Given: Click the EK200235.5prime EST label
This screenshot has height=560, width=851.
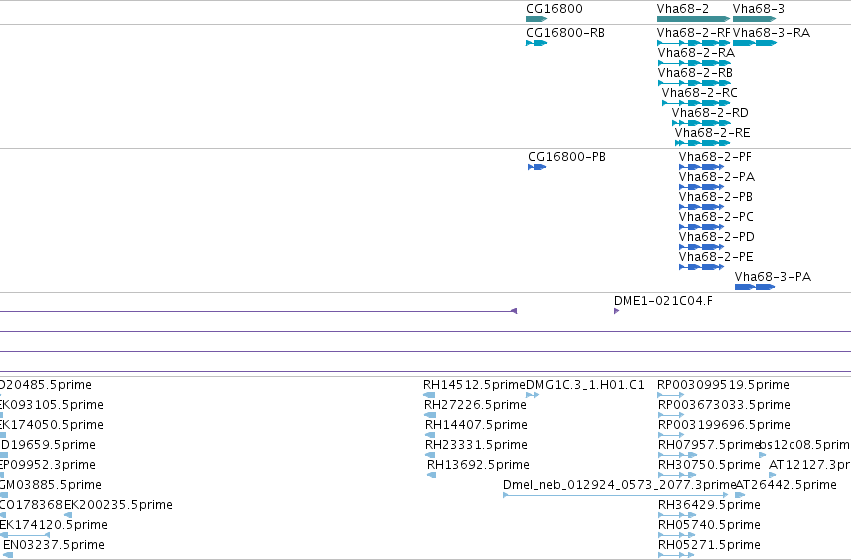Looking at the screenshot, I should 118,505.
